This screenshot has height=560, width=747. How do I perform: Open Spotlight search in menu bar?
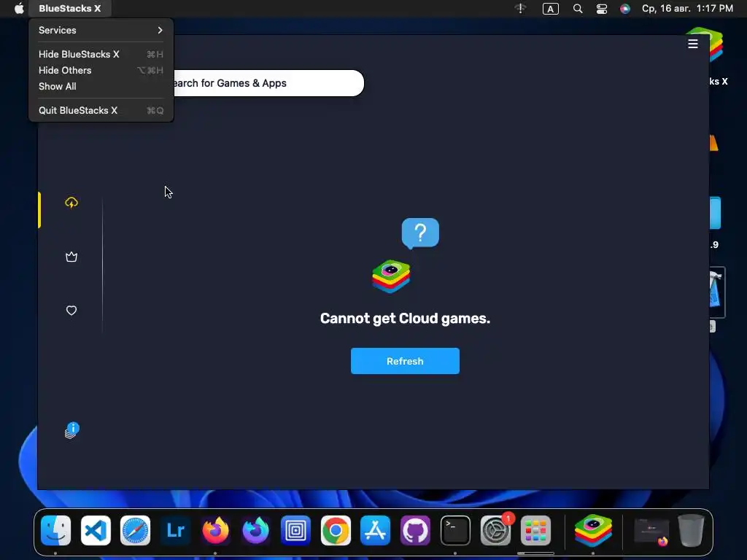(578, 9)
